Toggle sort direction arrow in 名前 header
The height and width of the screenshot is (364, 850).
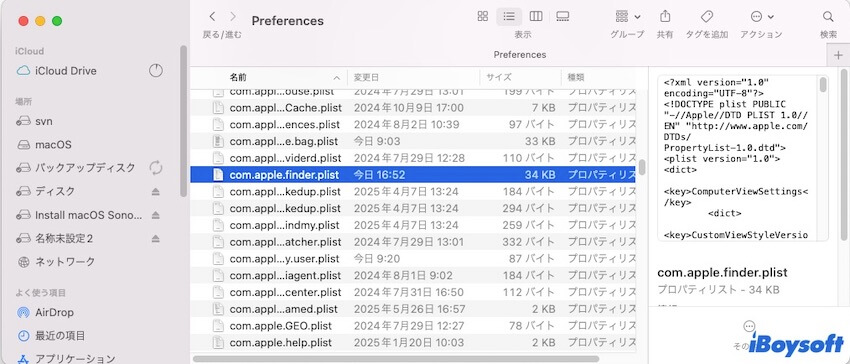pyautogui.click(x=337, y=78)
